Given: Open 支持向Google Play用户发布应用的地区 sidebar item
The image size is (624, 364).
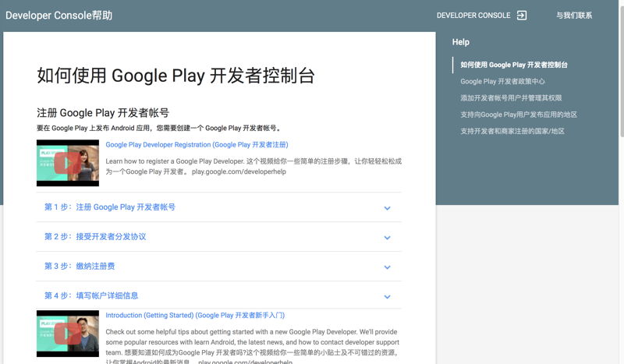Looking at the screenshot, I should pos(519,115).
